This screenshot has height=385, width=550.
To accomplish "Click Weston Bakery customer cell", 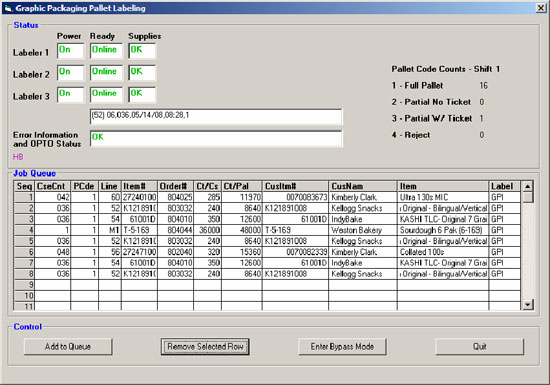I will click(x=363, y=230).
